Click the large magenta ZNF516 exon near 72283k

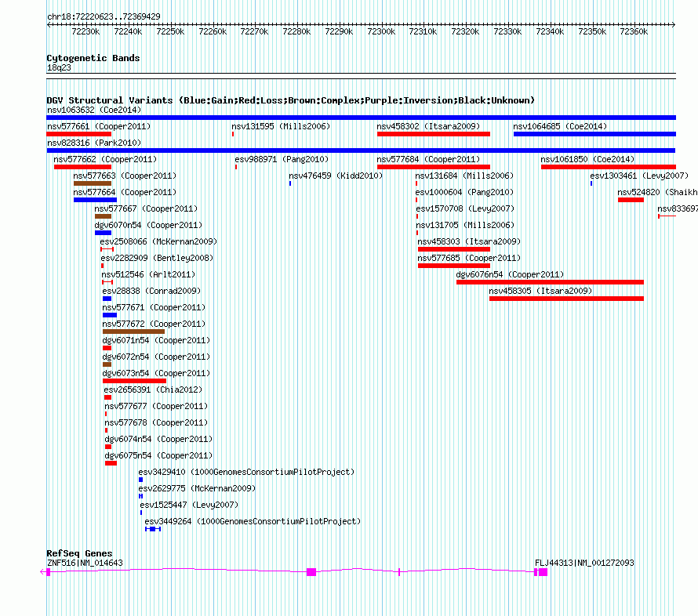pyautogui.click(x=311, y=572)
